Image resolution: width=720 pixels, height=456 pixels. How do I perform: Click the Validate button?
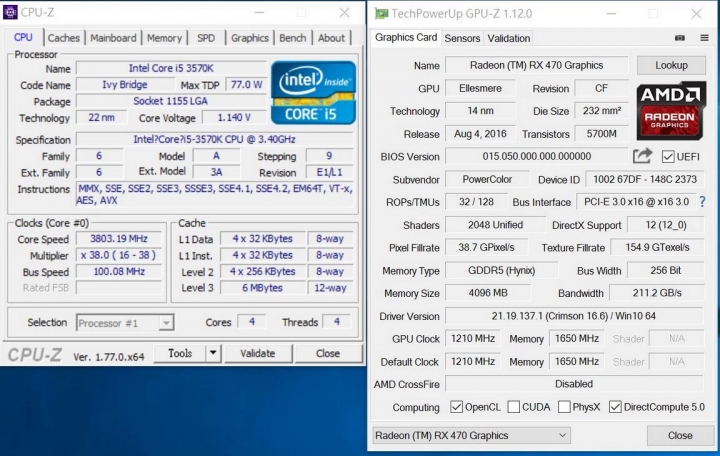tap(258, 353)
